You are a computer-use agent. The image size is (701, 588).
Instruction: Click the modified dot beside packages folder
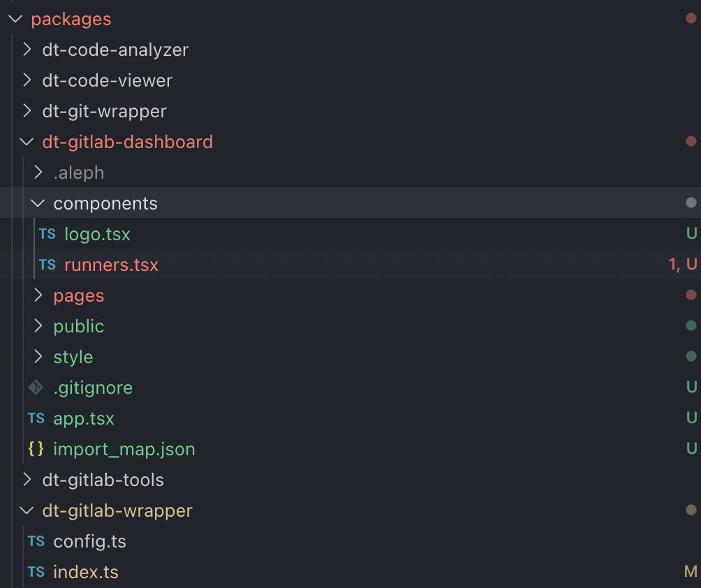click(x=690, y=19)
